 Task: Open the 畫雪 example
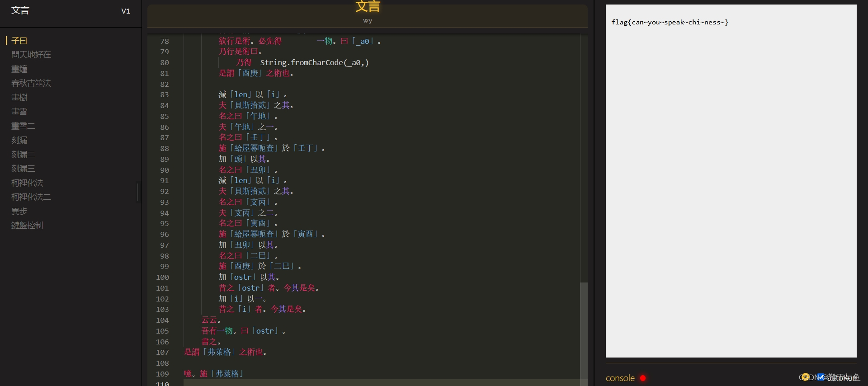pos(19,112)
